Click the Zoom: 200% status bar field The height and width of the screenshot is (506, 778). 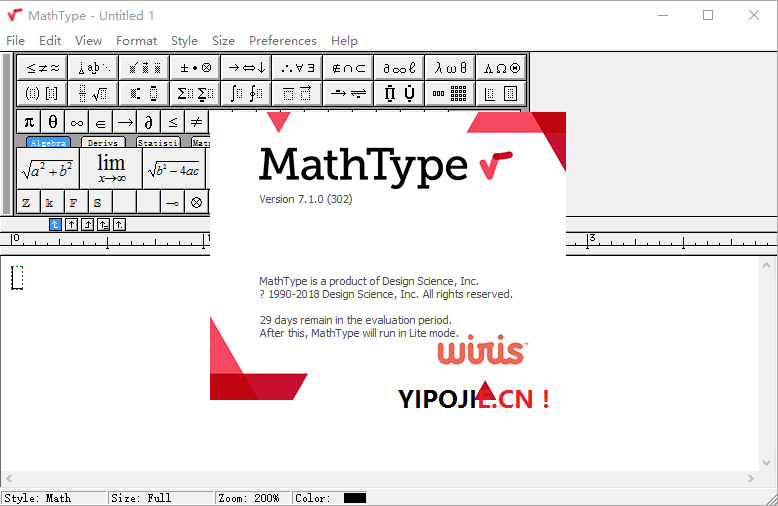pos(253,498)
